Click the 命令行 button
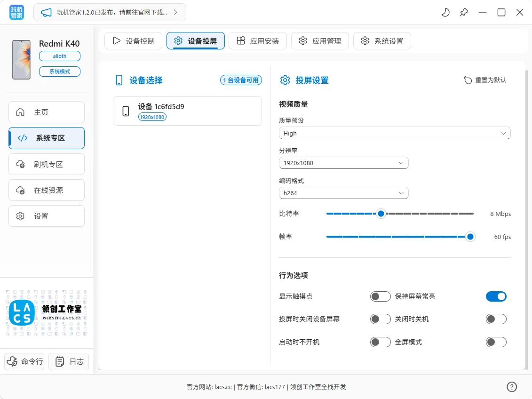This screenshot has height=399, width=532. pyautogui.click(x=24, y=361)
